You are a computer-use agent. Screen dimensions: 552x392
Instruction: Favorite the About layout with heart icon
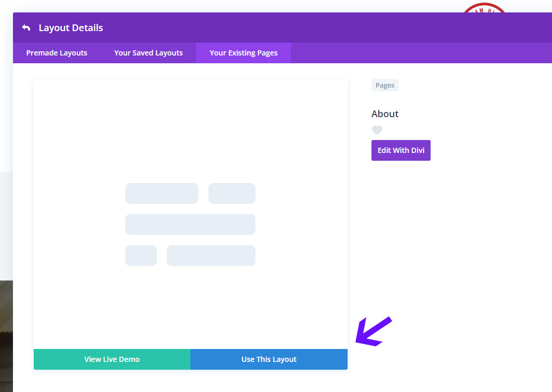coord(377,130)
